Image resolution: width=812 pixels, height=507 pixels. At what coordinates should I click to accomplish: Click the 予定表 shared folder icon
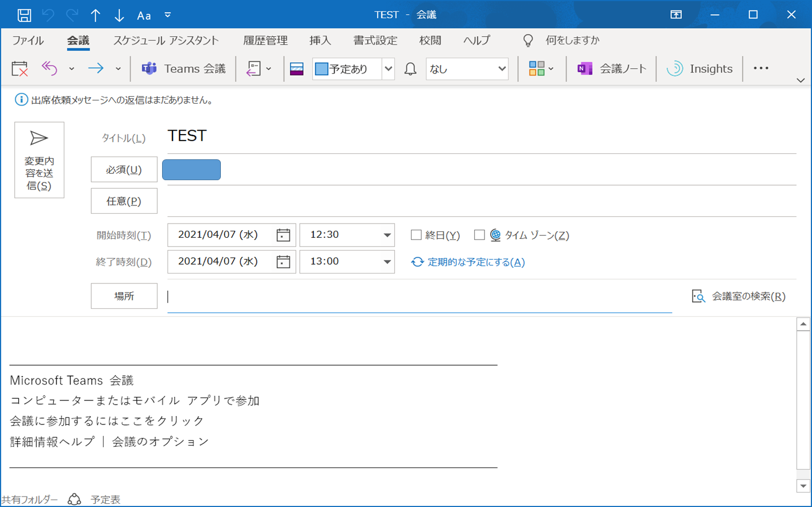75,499
